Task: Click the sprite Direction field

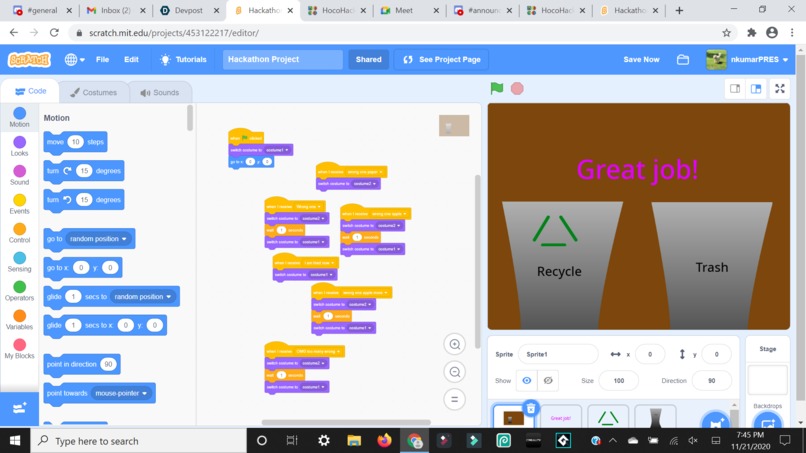Action: [711, 381]
